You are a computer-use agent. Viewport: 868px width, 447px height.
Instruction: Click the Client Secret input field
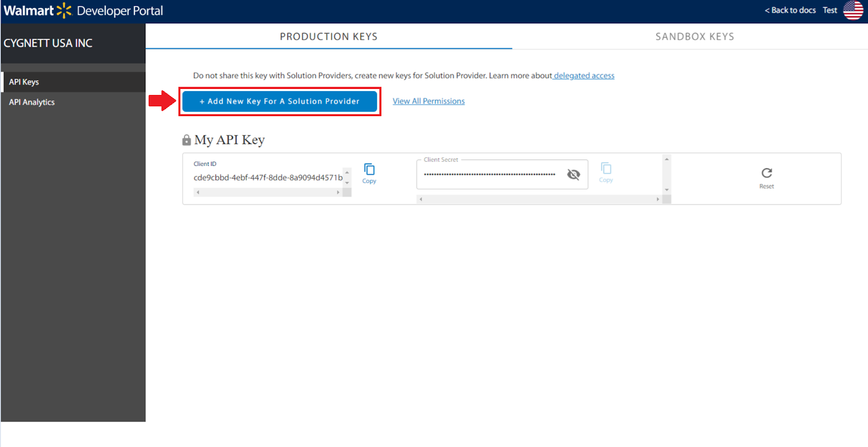click(x=502, y=174)
